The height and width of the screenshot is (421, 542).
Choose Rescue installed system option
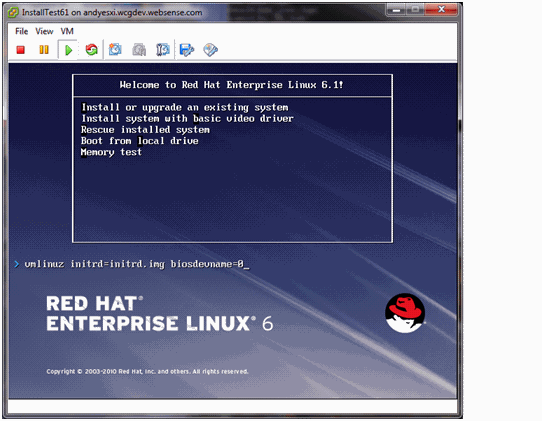pos(145,130)
